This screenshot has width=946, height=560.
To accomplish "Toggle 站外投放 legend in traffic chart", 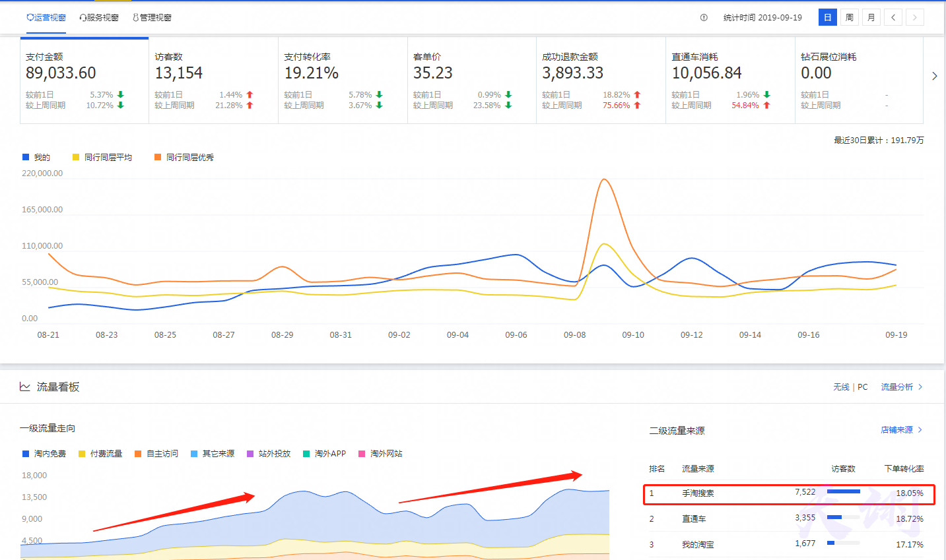I will click(269, 454).
